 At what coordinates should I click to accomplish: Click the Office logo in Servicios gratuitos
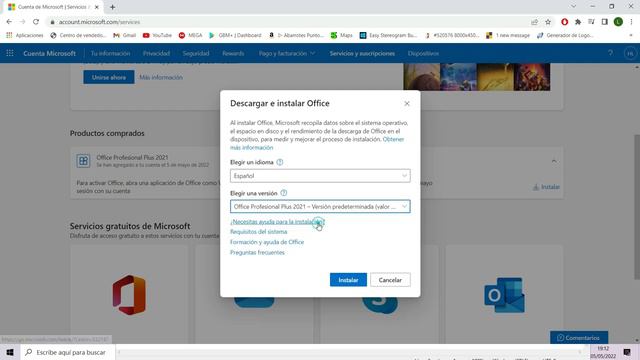(129, 295)
